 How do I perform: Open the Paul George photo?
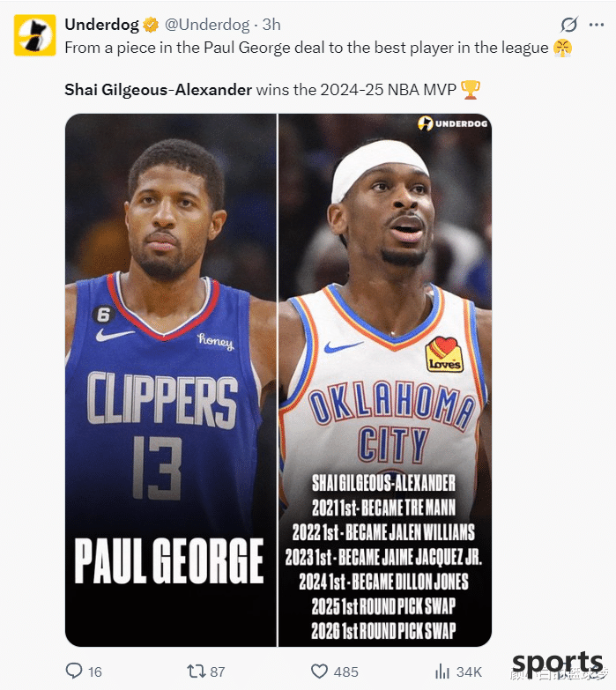(x=171, y=380)
